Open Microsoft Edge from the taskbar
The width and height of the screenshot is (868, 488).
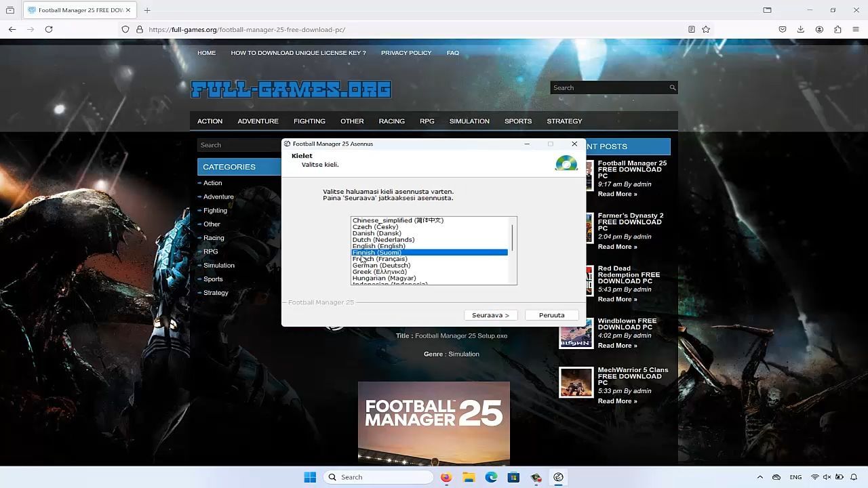coord(491,477)
